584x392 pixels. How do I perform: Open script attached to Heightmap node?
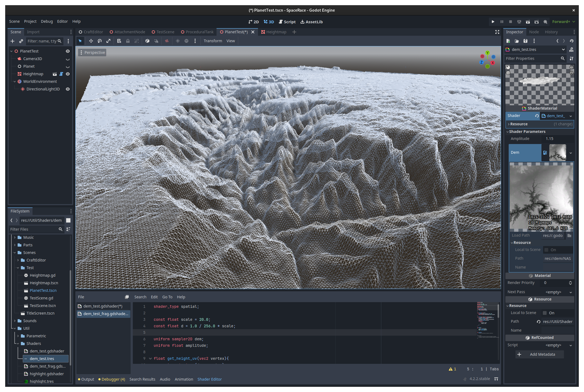click(61, 74)
